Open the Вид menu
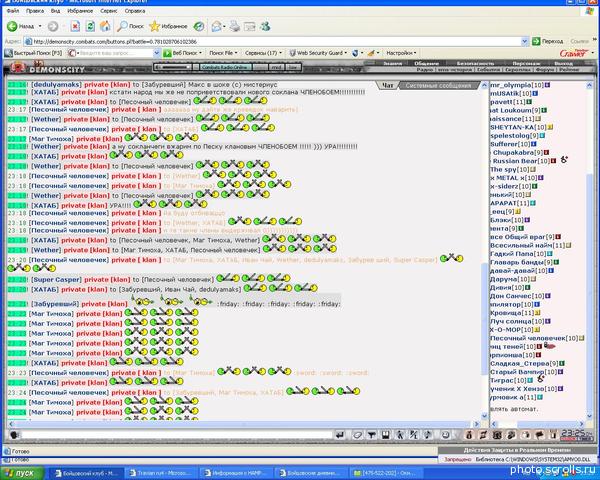Viewport: 600px width, 480px height. 55,11
